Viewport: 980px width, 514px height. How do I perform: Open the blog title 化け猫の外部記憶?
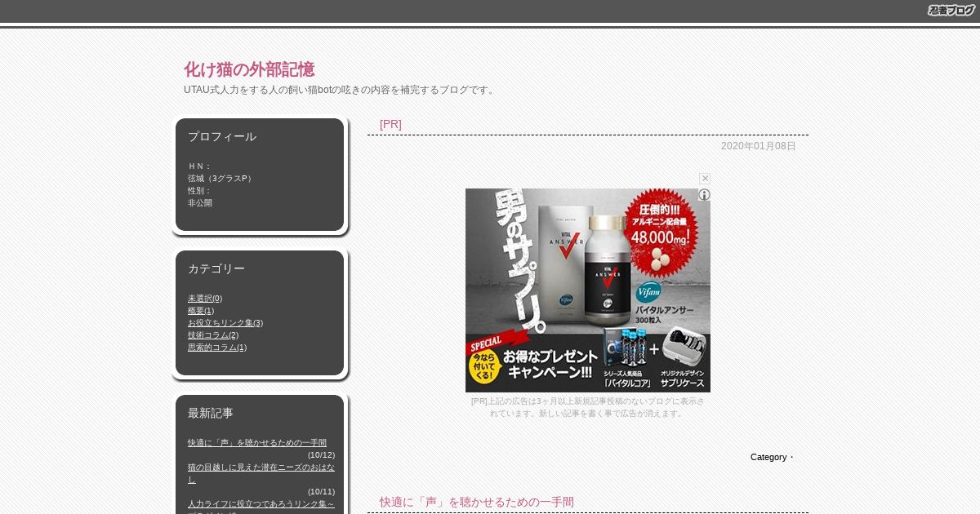[249, 69]
